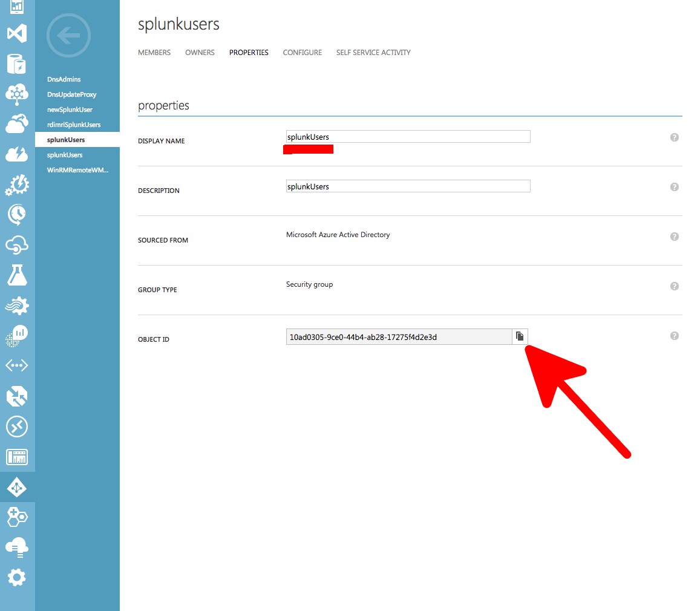Open the cloud with lightning bolt icon
The image size is (700, 611).
tap(17, 154)
